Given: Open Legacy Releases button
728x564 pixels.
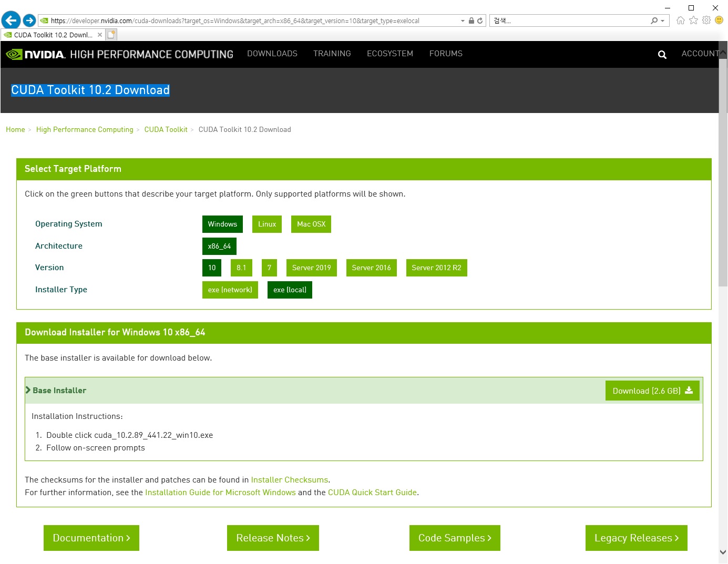Looking at the screenshot, I should click(637, 538).
